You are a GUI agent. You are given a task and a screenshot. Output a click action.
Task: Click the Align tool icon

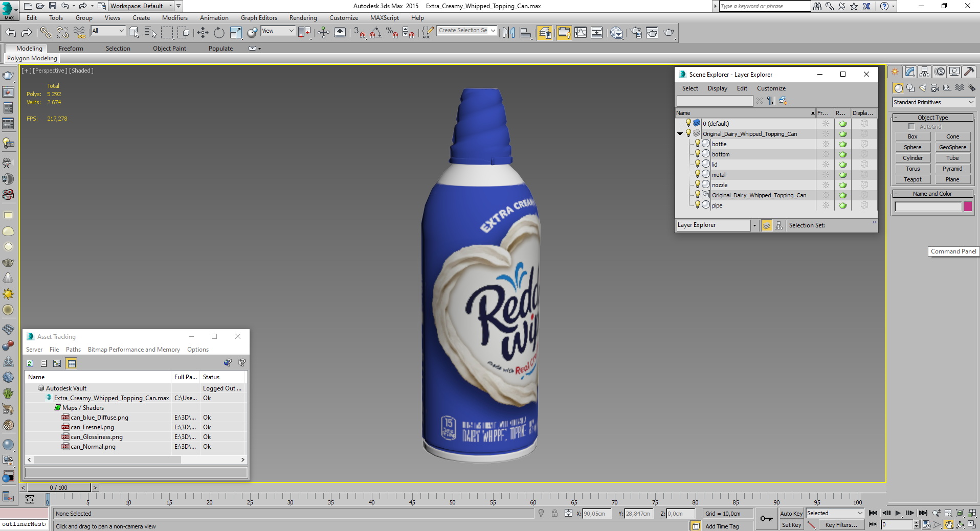coord(525,33)
